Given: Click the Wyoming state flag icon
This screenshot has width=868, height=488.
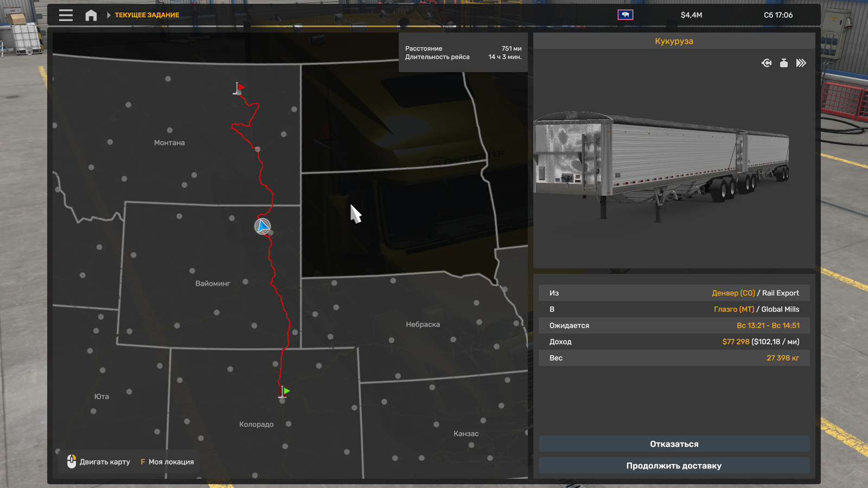Looking at the screenshot, I should [x=625, y=15].
